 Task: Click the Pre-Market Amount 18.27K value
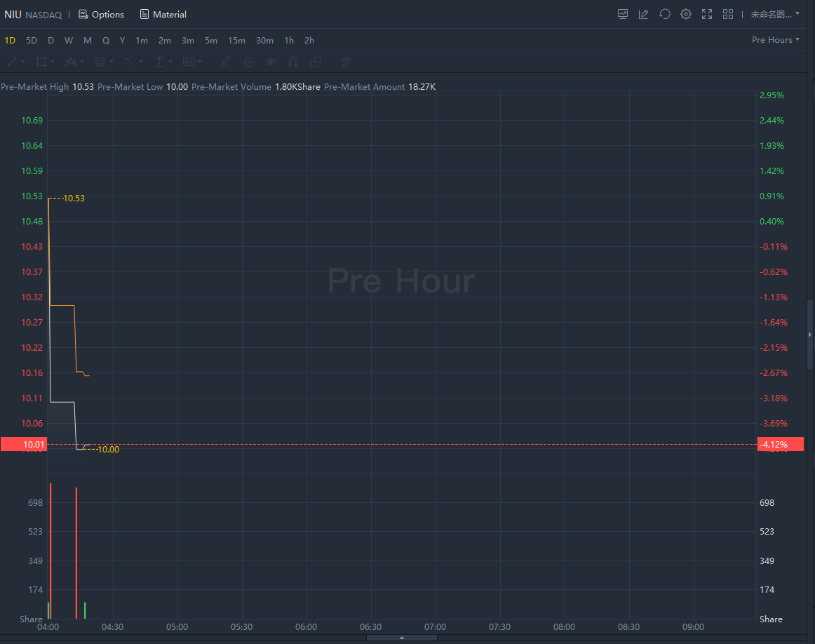[x=422, y=87]
